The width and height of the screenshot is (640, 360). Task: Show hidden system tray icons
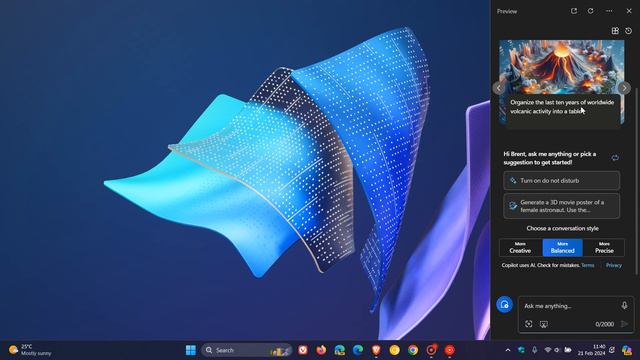point(508,350)
